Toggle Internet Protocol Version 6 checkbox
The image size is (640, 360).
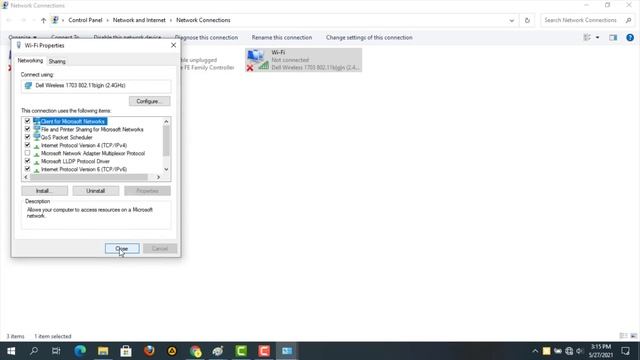27,169
